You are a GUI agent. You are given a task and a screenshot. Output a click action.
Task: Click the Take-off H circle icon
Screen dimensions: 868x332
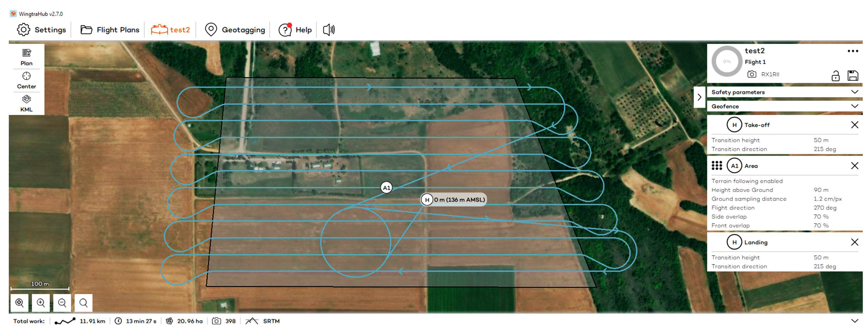734,125
